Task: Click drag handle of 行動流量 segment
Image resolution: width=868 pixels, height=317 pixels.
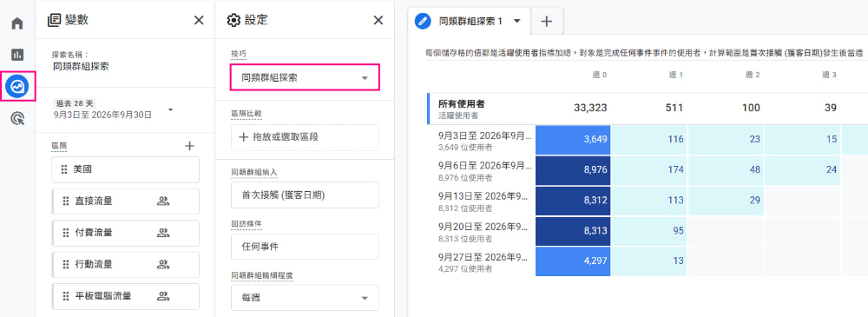Action: [66, 264]
